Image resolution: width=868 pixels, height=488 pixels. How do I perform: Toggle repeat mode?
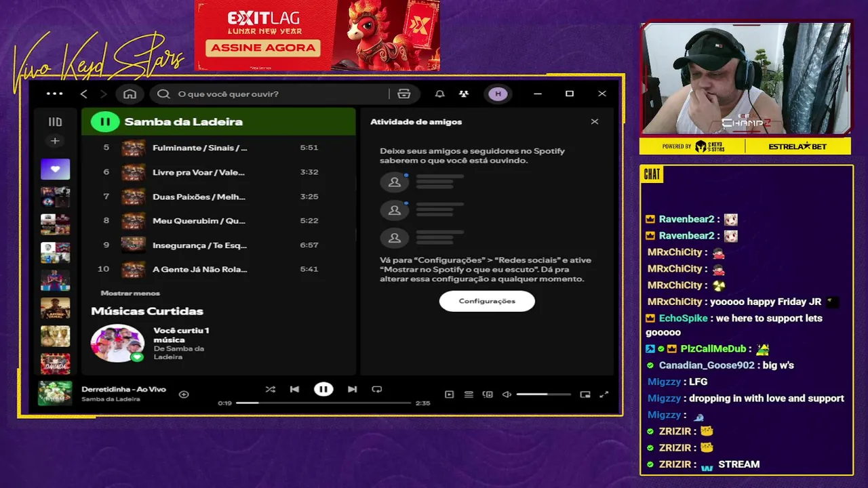click(377, 389)
